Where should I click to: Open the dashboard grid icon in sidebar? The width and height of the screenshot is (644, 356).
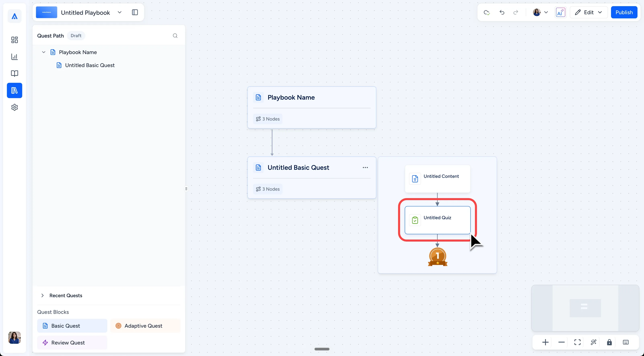coord(14,40)
